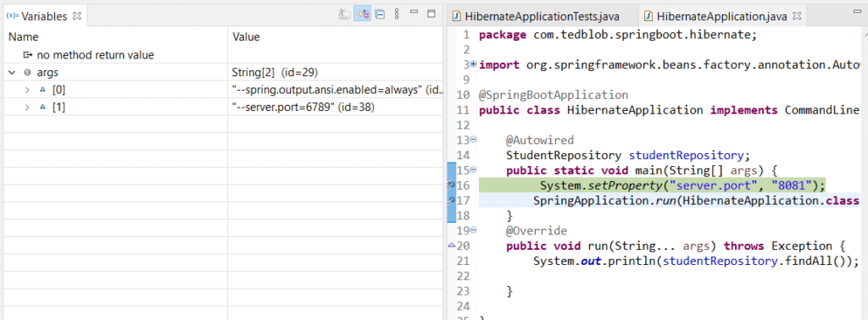The width and height of the screenshot is (868, 320).
Task: Click Collapse All icon in Variables view
Action: coord(380,15)
